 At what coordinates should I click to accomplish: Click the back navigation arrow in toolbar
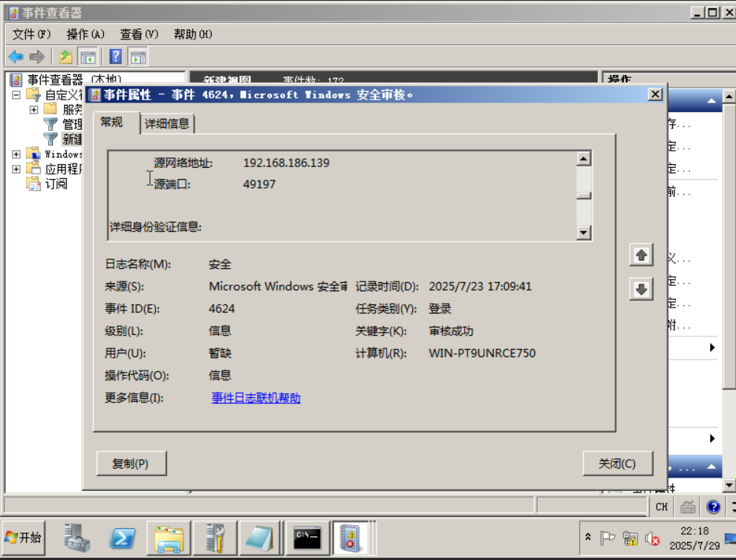pyautogui.click(x=16, y=56)
